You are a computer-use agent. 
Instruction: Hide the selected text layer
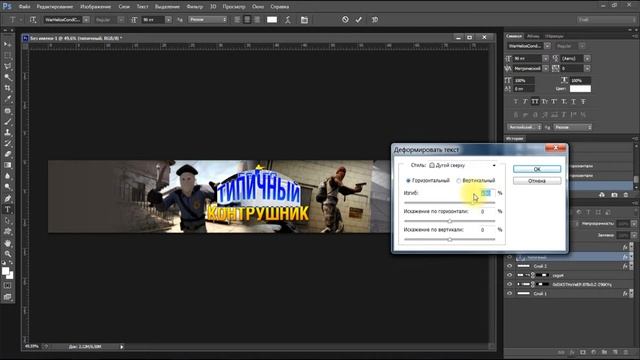pos(509,257)
